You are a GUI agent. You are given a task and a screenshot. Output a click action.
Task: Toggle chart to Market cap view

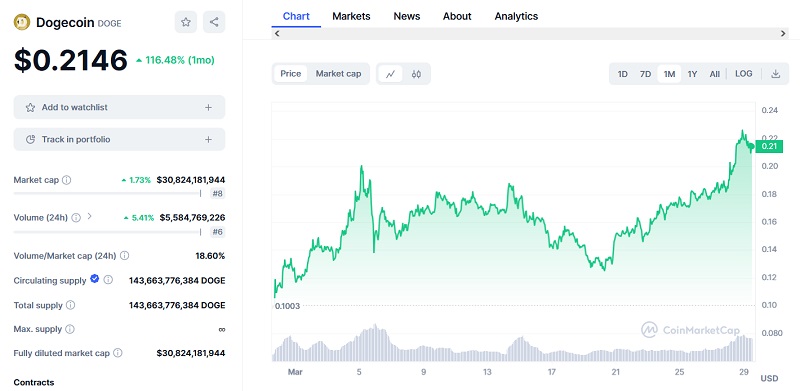click(x=338, y=74)
